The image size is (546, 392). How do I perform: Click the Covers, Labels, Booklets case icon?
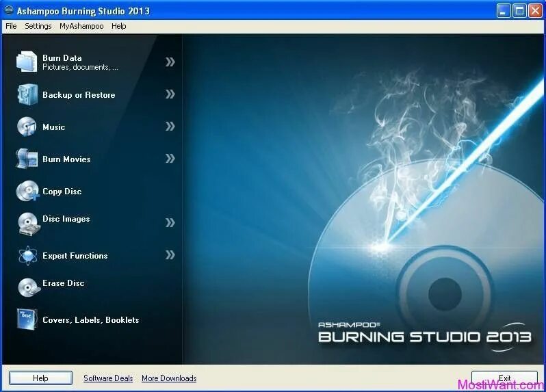coord(27,319)
